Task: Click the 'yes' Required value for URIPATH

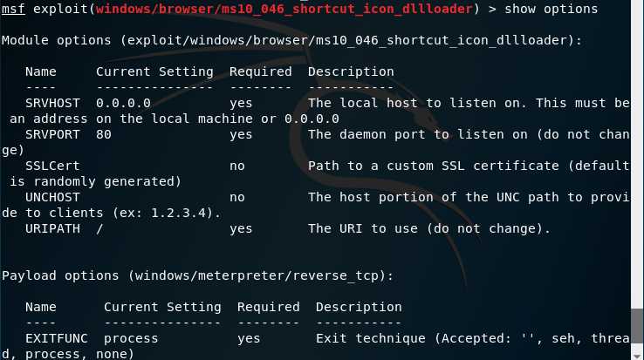Action: (x=241, y=229)
